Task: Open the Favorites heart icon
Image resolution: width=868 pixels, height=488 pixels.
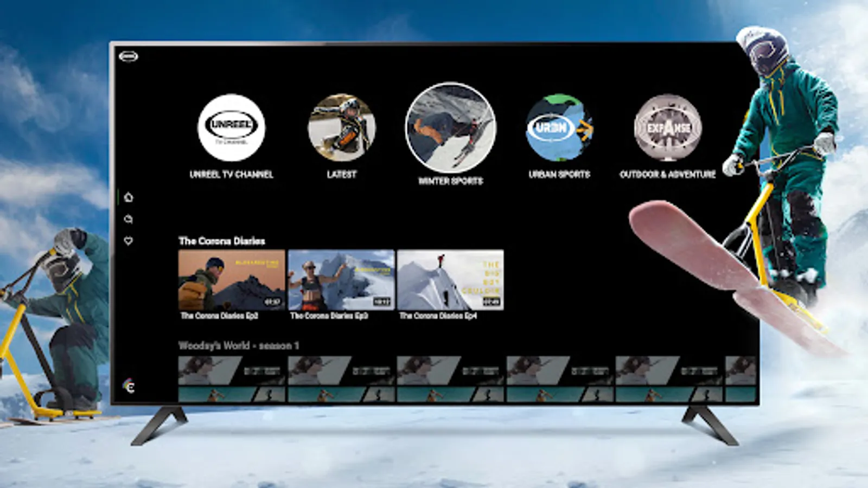Action: point(129,241)
